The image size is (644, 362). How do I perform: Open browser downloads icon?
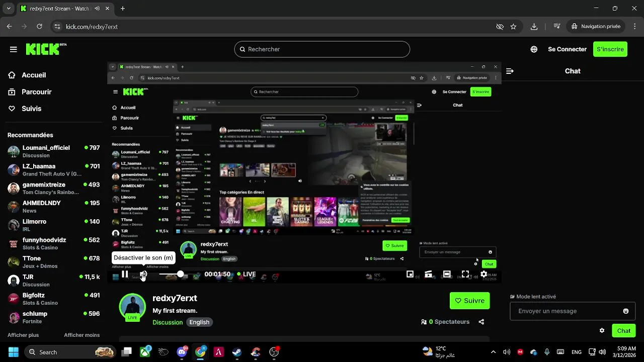point(534,26)
